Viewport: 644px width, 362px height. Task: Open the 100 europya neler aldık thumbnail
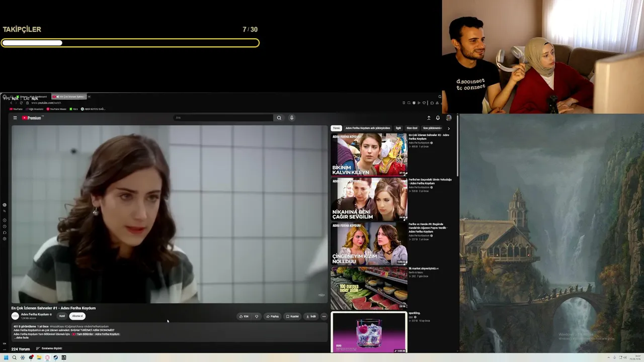tap(369, 288)
